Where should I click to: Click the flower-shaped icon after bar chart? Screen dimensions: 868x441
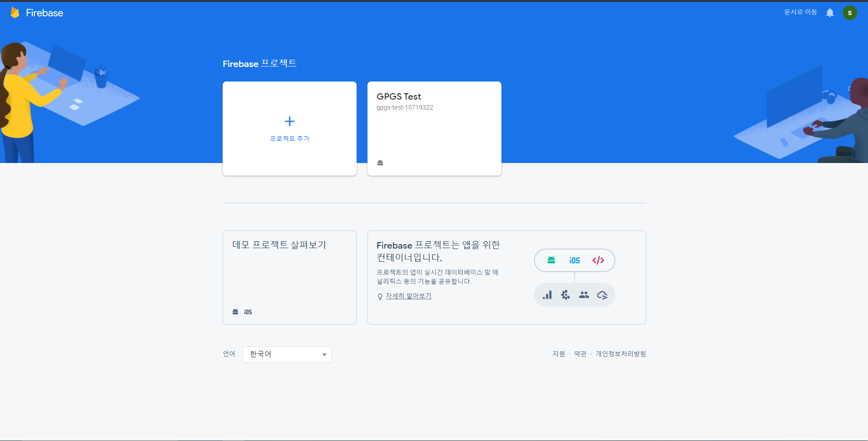coord(565,295)
